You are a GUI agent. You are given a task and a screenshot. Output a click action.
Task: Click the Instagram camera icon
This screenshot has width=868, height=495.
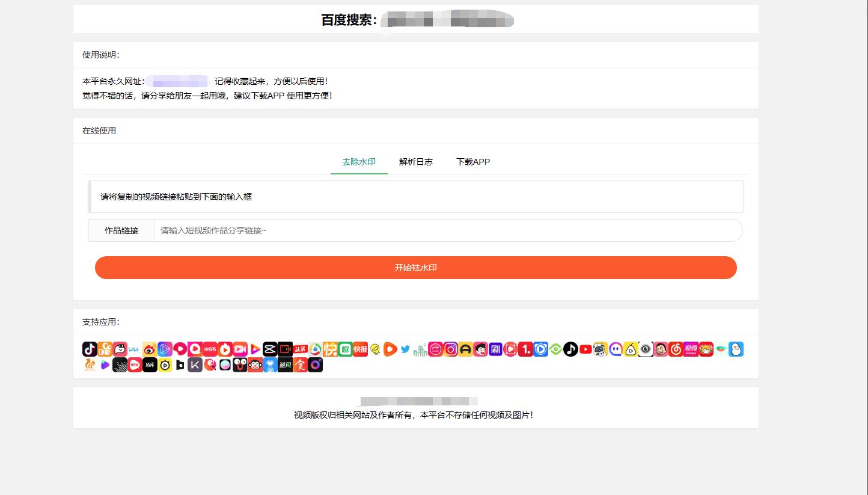(450, 349)
